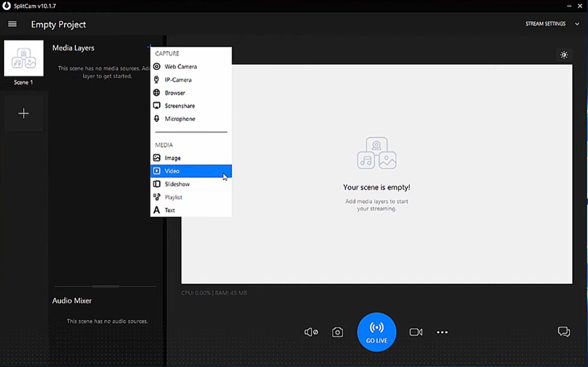Mute the audio with the speaker icon
Viewport: 588px width, 367px height.
(x=311, y=332)
